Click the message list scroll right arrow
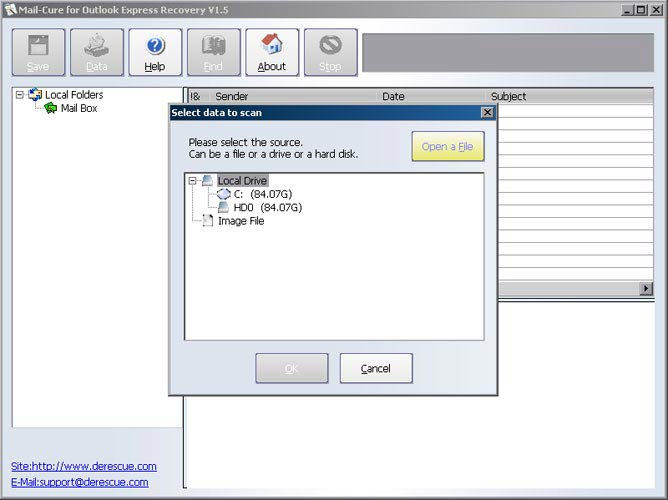This screenshot has width=668, height=500. (646, 288)
